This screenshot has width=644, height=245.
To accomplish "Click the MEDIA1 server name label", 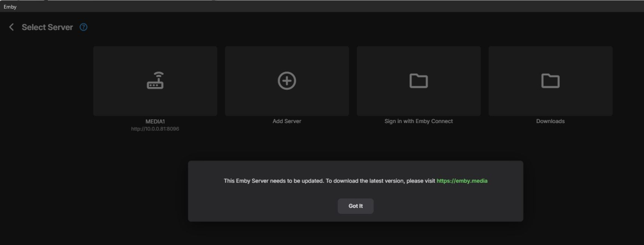I will [x=155, y=121].
